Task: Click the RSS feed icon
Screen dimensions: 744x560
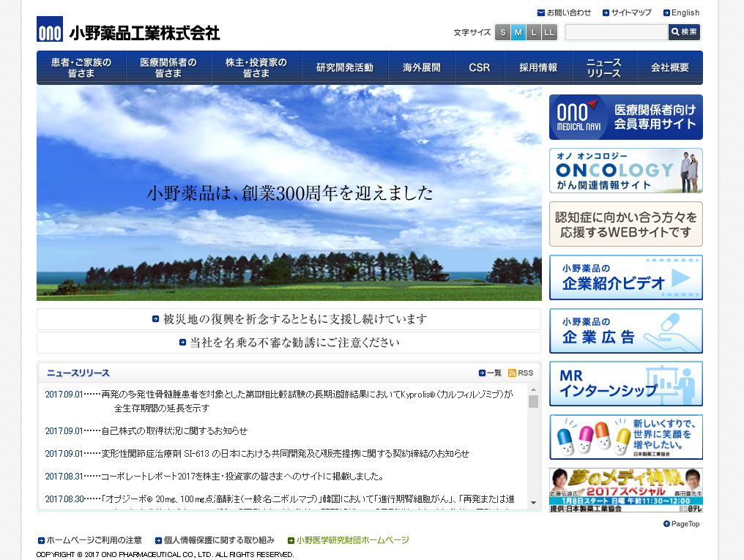Action: pos(512,373)
